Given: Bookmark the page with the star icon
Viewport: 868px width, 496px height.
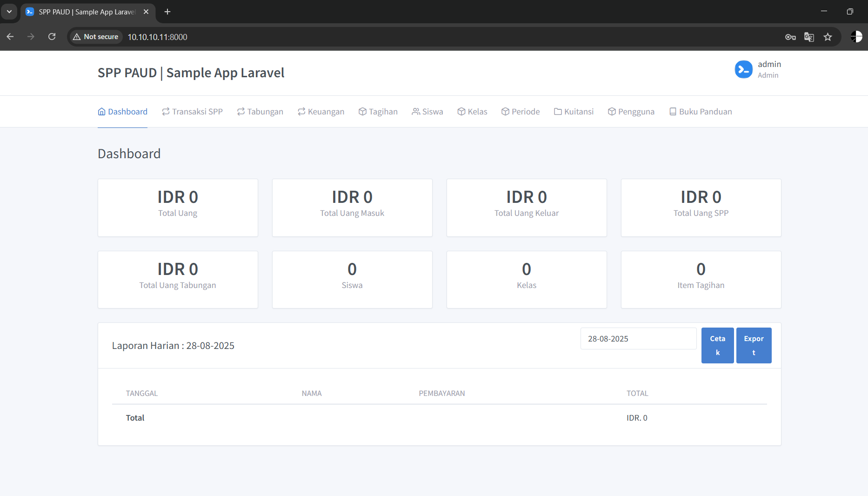Looking at the screenshot, I should pyautogui.click(x=828, y=37).
